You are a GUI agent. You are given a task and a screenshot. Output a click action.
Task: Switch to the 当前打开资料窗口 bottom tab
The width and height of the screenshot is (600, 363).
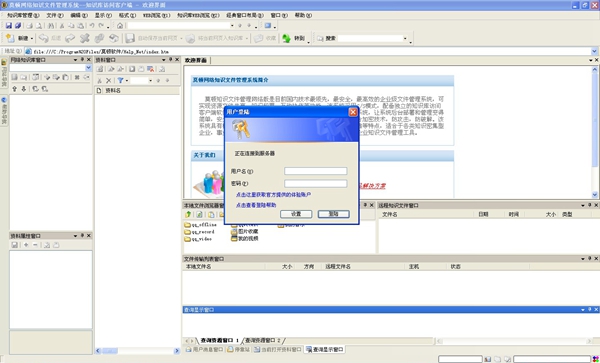click(x=278, y=349)
